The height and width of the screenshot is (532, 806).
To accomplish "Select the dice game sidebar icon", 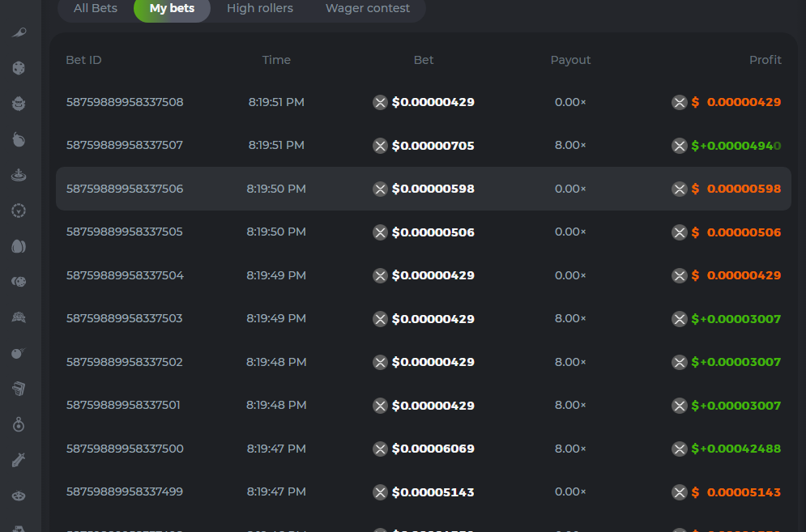I will click(19, 68).
